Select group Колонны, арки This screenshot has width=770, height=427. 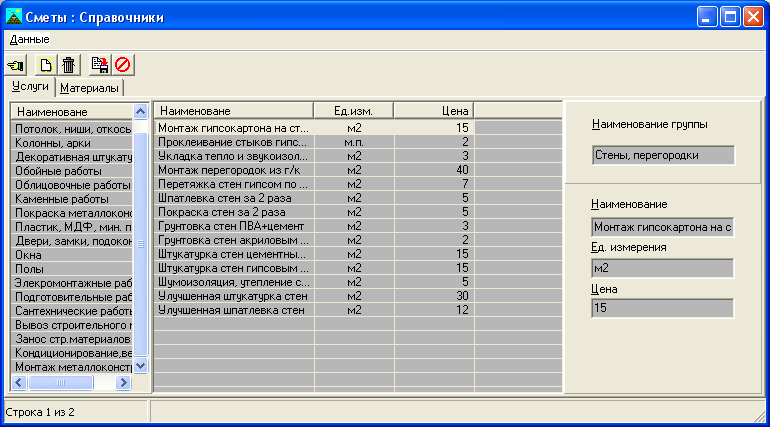72,143
